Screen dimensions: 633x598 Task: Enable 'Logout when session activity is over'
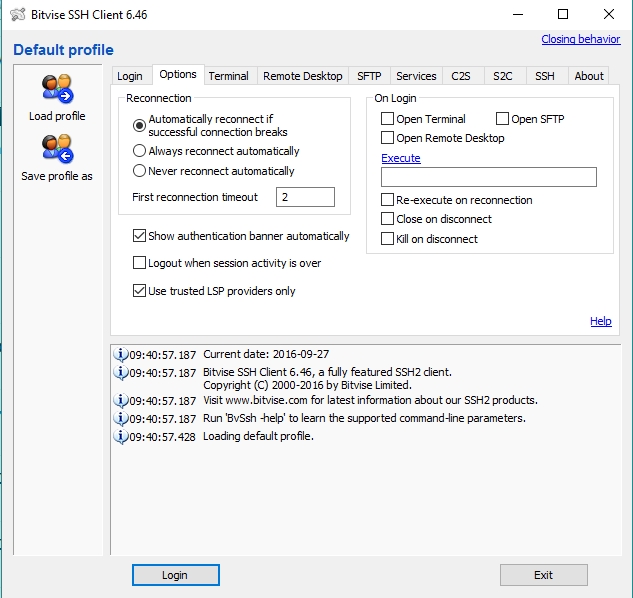pos(139,263)
